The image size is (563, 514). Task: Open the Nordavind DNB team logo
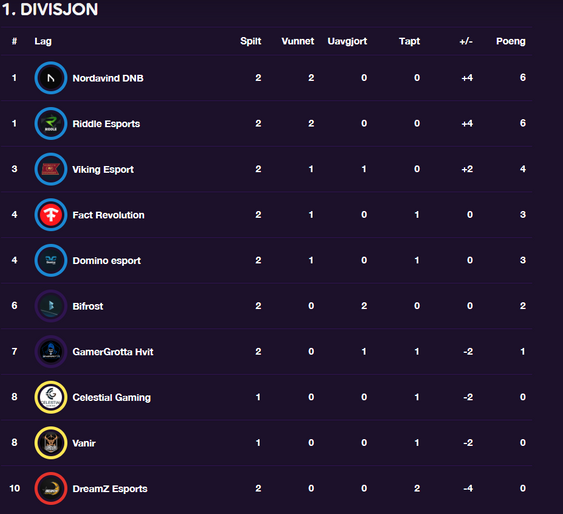(x=51, y=78)
